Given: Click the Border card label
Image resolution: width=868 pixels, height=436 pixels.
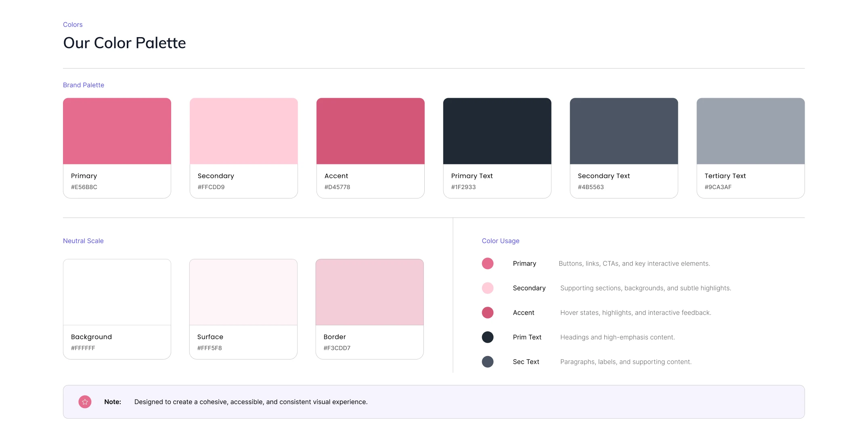Looking at the screenshot, I should click(335, 337).
